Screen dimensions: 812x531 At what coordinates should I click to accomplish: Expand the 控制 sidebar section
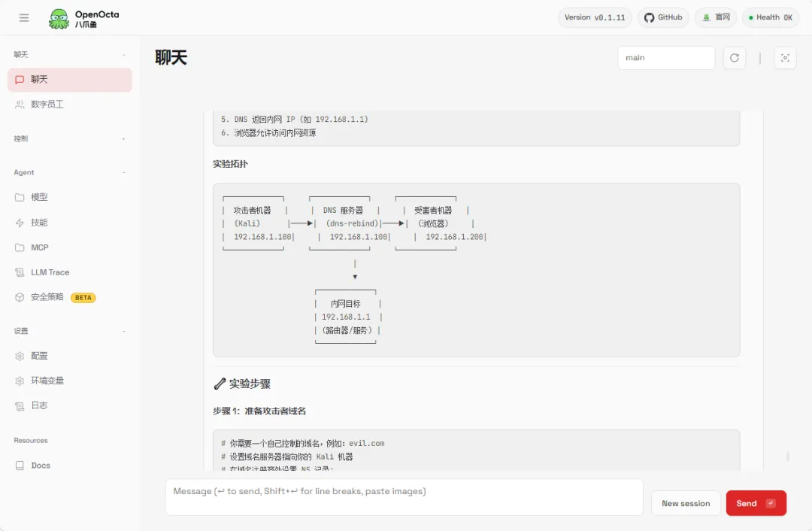(x=124, y=139)
